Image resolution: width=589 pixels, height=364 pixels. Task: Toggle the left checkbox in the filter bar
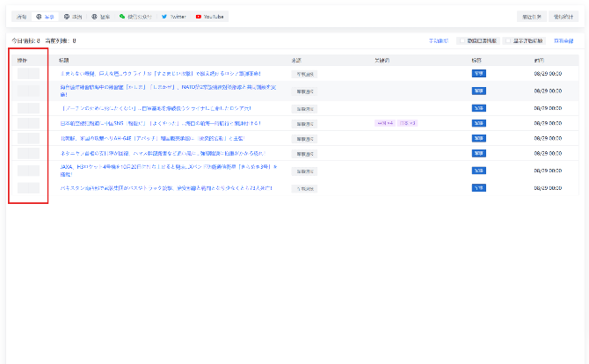pyautogui.click(x=461, y=40)
